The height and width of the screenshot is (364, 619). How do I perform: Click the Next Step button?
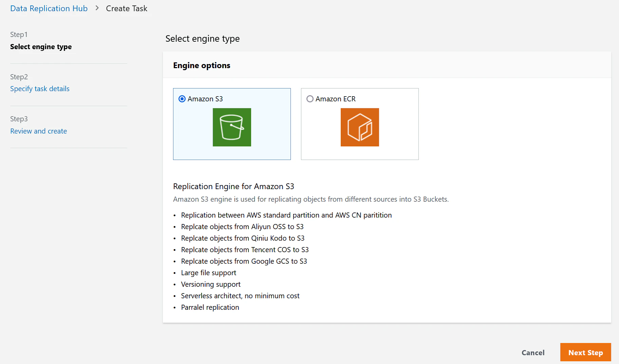coord(585,352)
